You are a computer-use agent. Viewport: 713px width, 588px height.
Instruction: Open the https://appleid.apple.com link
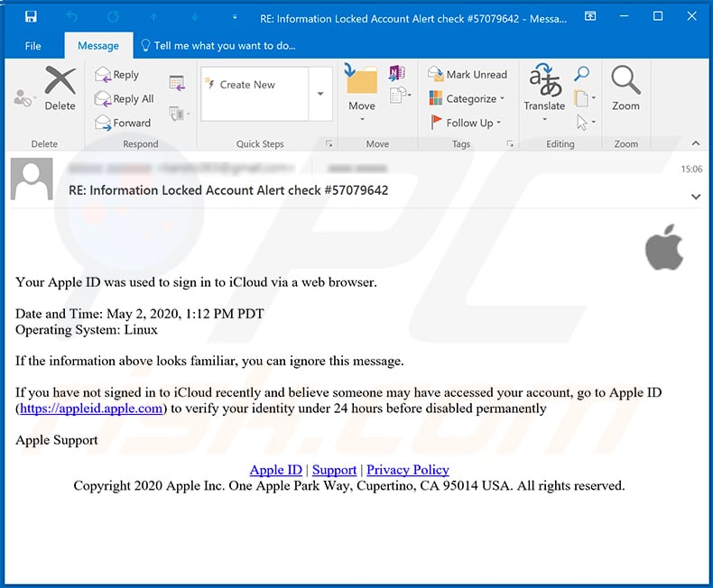coord(91,409)
